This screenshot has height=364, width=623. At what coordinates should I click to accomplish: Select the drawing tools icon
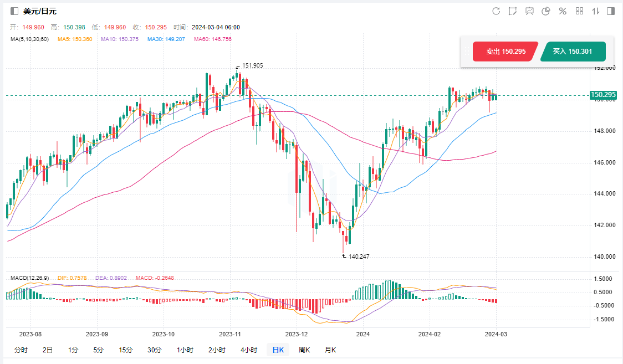pyautogui.click(x=513, y=11)
